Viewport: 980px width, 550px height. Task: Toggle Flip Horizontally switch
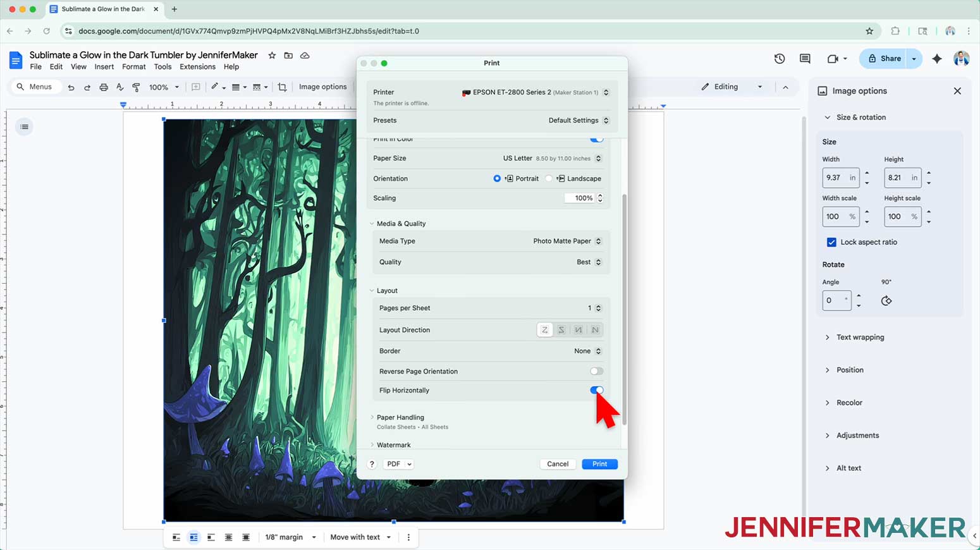[596, 390]
